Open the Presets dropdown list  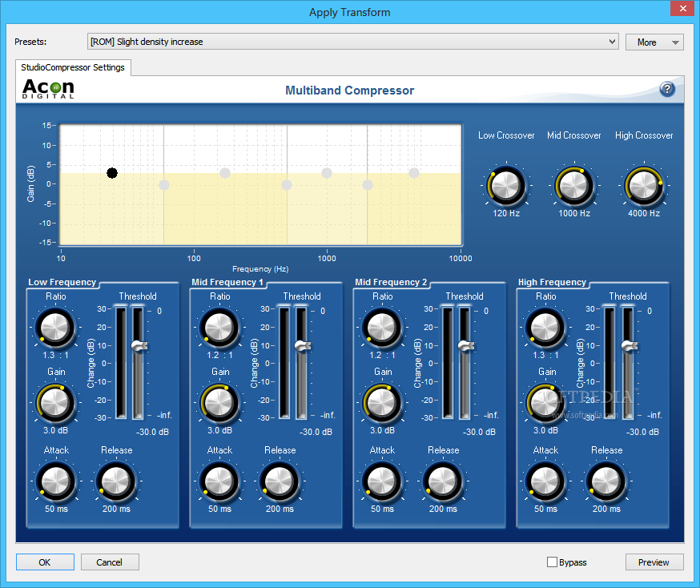[x=352, y=42]
